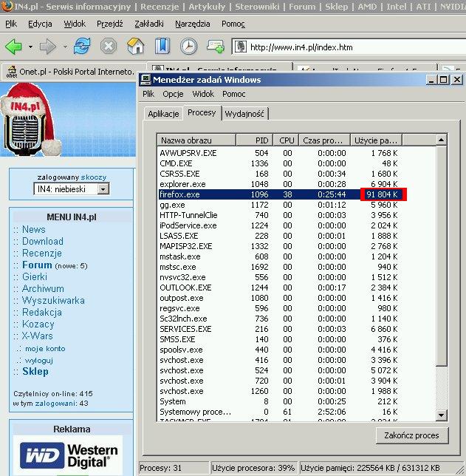Switch to the Onet.pl browser tab

tap(74, 72)
